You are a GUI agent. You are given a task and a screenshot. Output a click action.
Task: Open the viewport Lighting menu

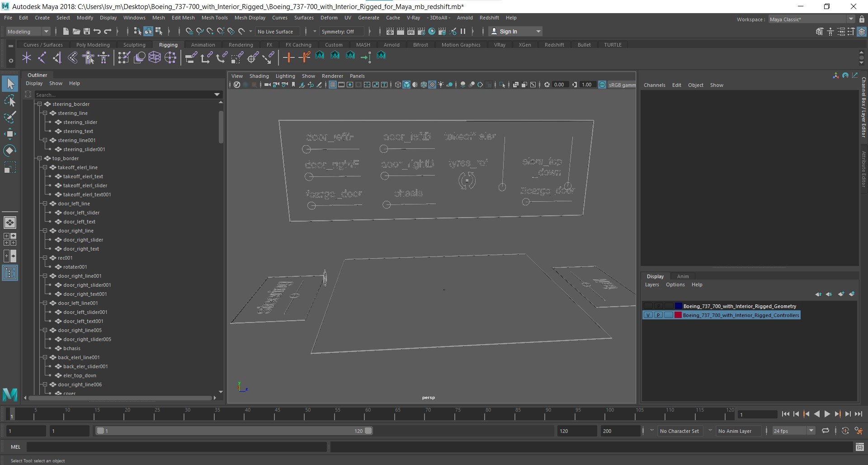[285, 76]
